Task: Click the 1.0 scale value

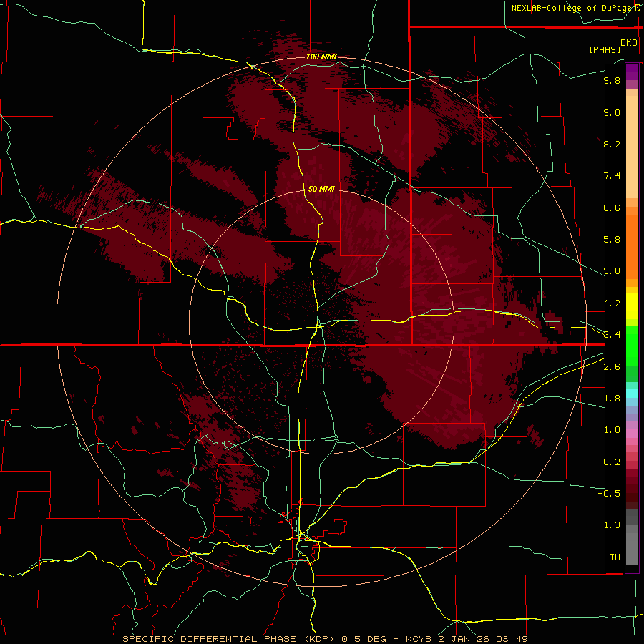Action: click(612, 430)
